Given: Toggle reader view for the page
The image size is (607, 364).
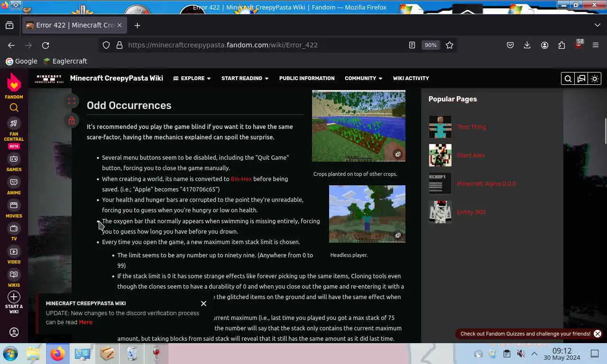Looking at the screenshot, I should pos(412,45).
